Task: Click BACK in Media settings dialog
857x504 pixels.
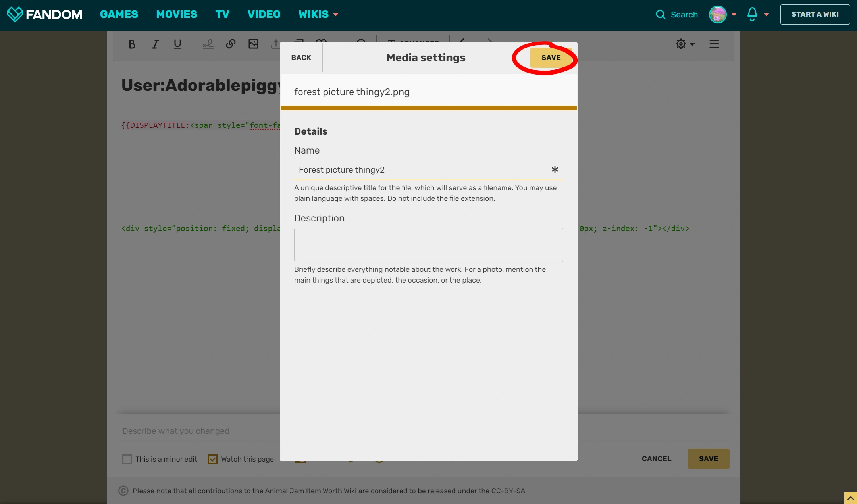Action: point(301,58)
